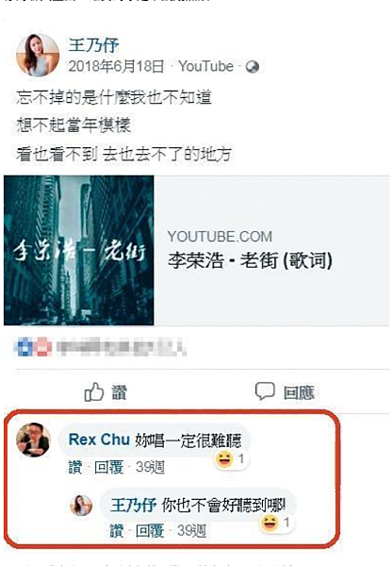
Task: Click the 39週 timestamp on Rex Chu's comment
Action: click(151, 467)
